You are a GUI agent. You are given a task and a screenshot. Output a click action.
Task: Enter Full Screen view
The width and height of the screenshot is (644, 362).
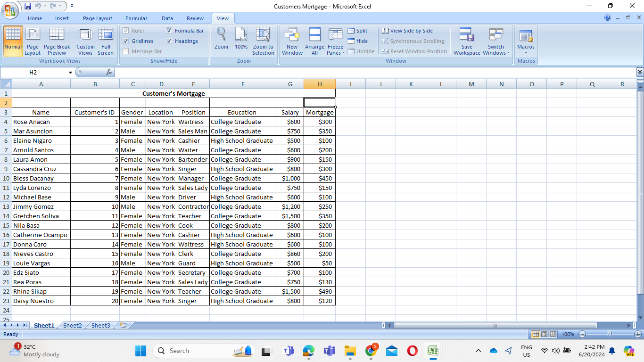[x=106, y=41]
